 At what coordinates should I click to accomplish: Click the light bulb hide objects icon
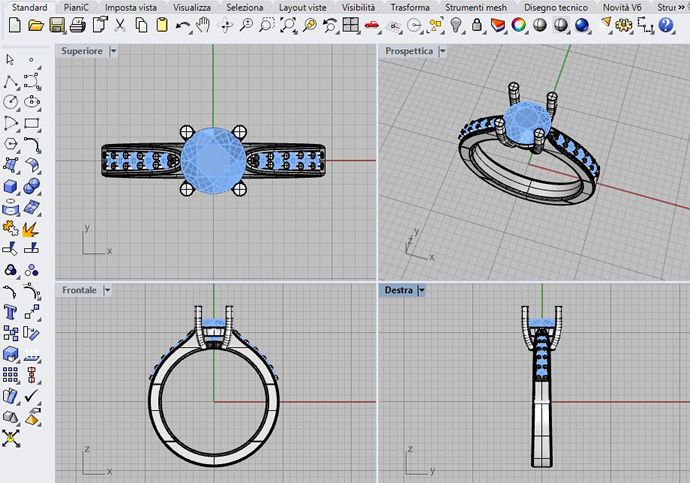[456, 25]
